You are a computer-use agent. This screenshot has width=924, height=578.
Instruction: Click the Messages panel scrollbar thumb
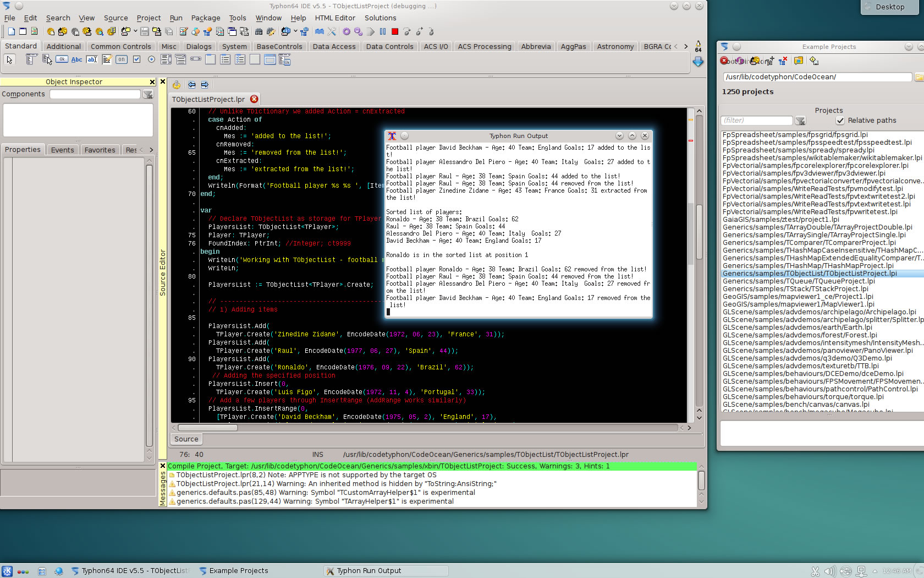click(701, 481)
